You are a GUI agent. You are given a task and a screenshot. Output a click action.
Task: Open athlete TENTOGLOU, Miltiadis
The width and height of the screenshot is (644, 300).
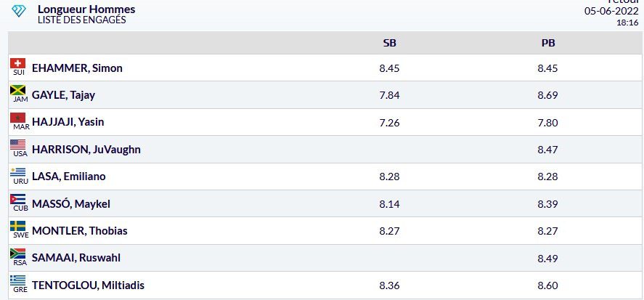(88, 285)
